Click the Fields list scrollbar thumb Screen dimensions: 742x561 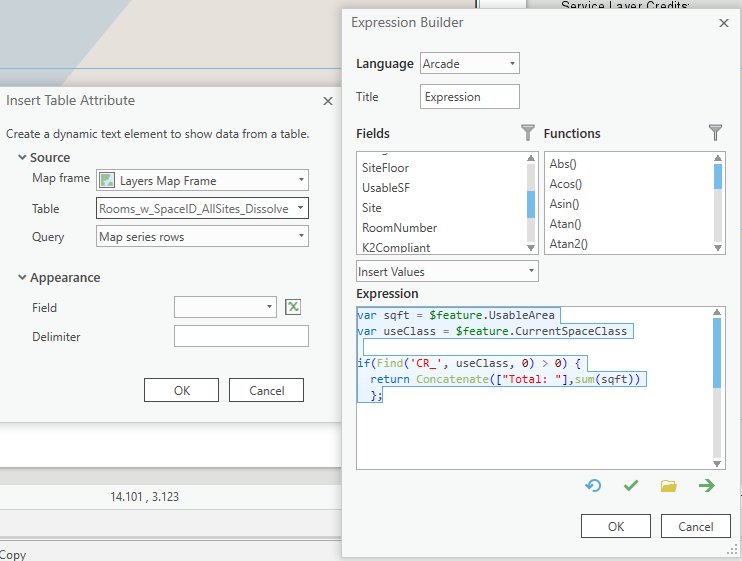coord(531,204)
